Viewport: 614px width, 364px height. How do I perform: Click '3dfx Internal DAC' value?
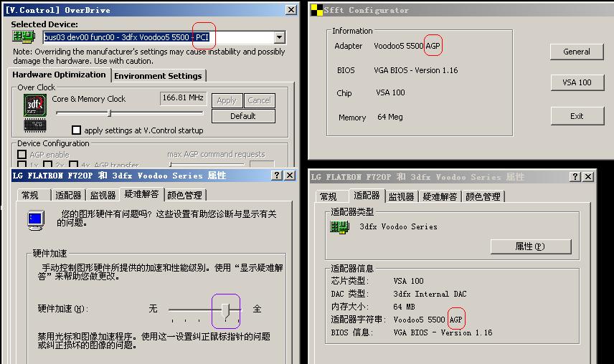coord(430,294)
